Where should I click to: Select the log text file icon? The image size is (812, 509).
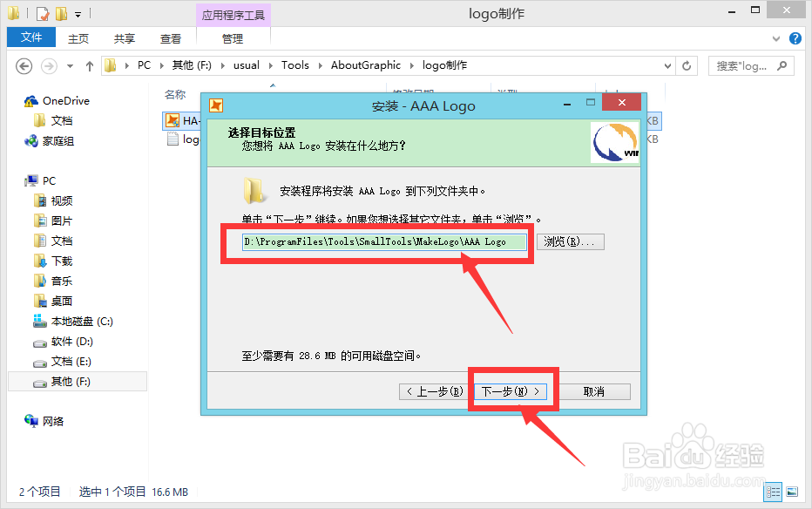173,139
